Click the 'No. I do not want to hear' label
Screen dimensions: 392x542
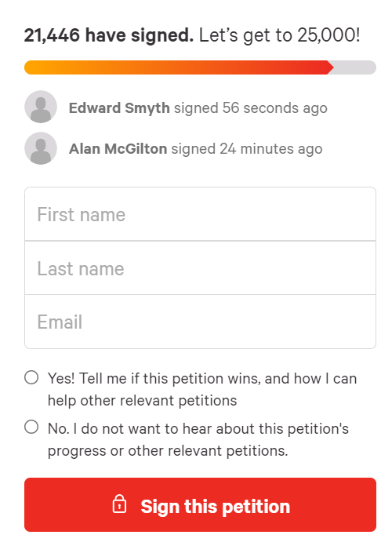pyautogui.click(x=198, y=440)
